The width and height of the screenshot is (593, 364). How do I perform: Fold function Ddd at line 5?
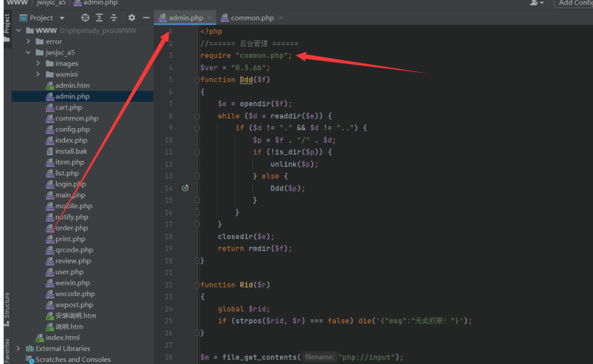click(x=196, y=80)
